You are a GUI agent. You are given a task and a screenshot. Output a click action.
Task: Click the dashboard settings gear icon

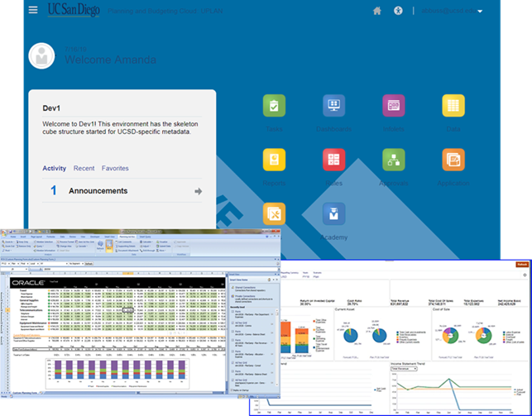tap(525, 275)
